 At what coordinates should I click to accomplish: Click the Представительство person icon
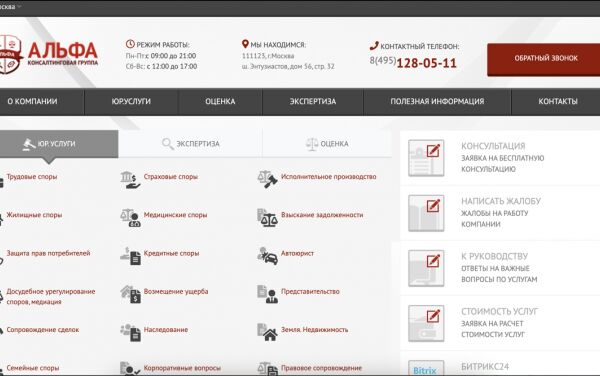point(267,294)
